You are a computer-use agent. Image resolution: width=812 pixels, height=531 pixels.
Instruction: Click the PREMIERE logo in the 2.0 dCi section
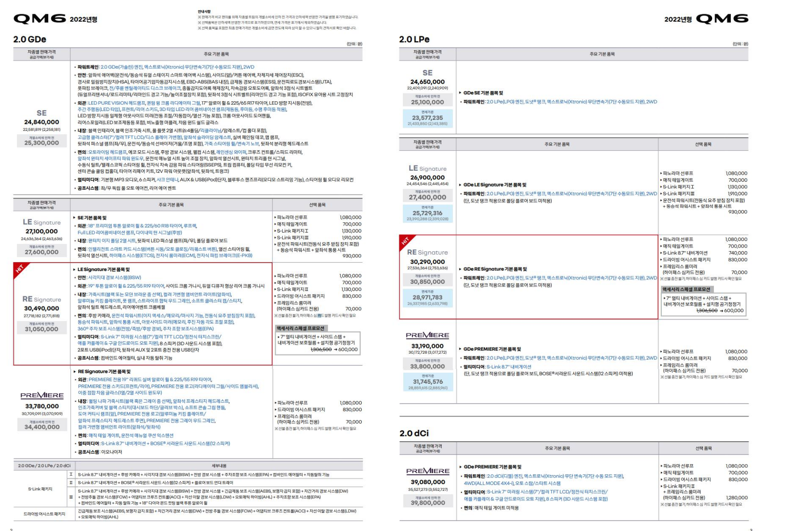428,471
